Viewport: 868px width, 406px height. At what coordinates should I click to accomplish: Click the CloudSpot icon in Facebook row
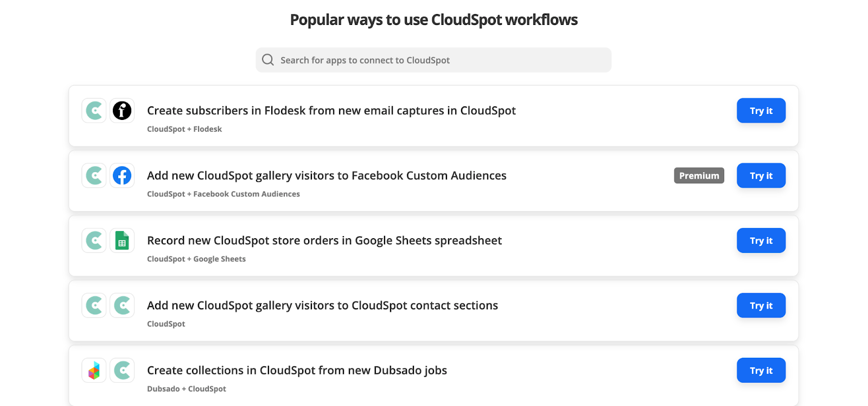(x=94, y=176)
